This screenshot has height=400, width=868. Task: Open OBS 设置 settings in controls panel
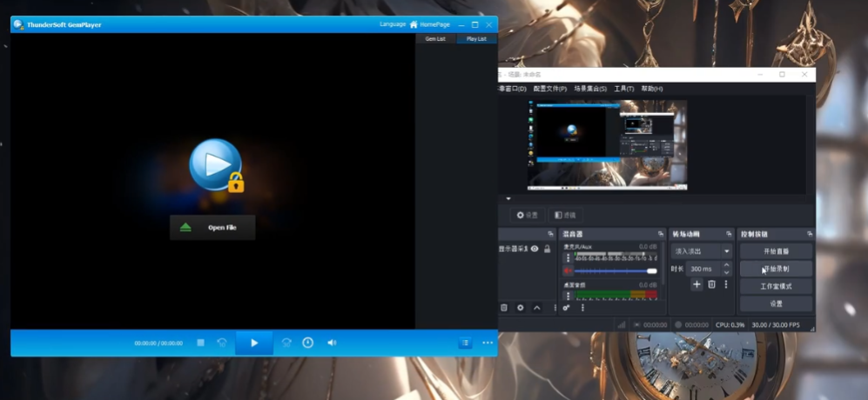[776, 303]
